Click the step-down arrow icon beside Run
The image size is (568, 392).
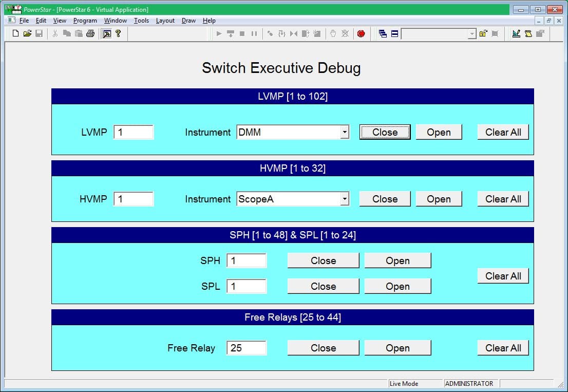(231, 34)
